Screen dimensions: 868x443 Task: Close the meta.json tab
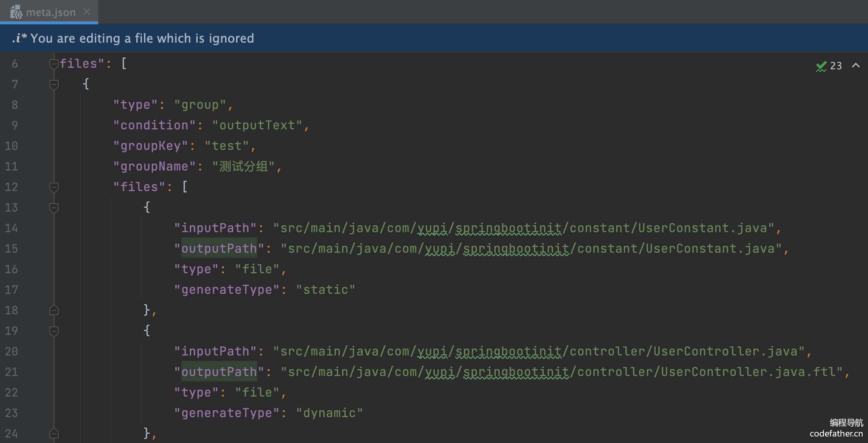click(87, 12)
